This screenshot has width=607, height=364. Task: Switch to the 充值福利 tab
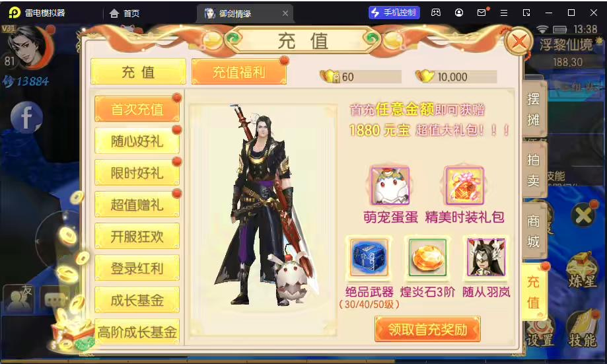point(239,71)
